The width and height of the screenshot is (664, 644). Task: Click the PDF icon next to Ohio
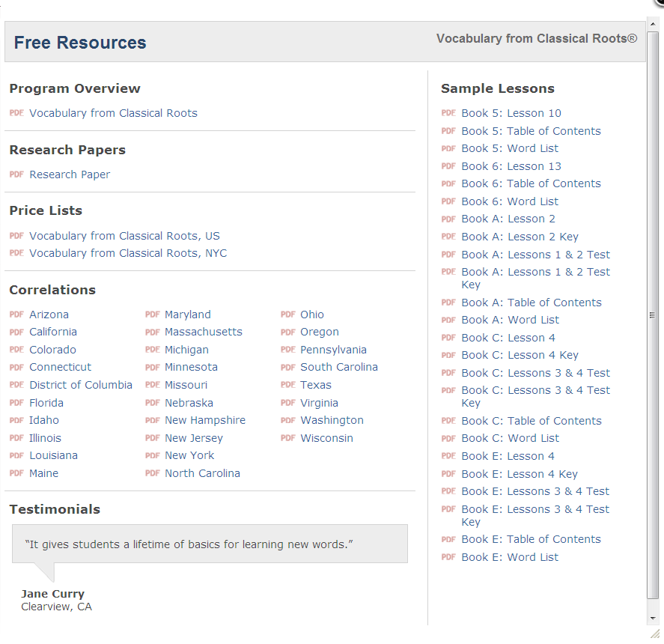[x=287, y=315]
